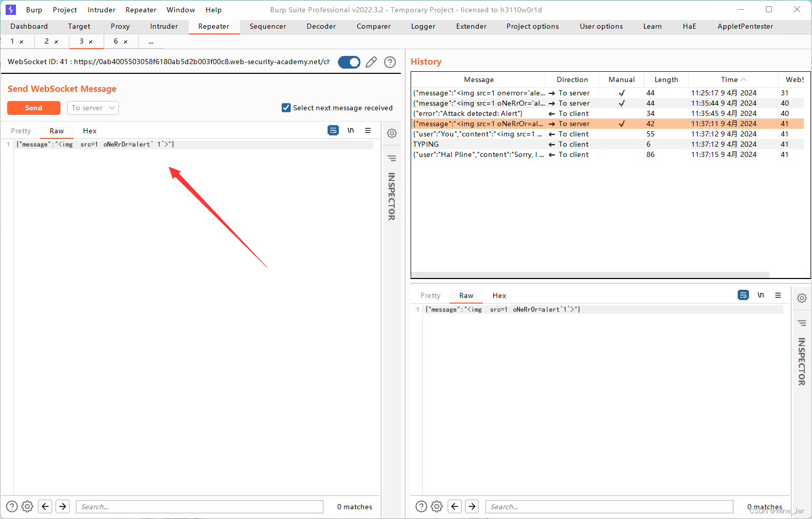Switch to the Logger tab
This screenshot has height=519, width=812.
423,27
